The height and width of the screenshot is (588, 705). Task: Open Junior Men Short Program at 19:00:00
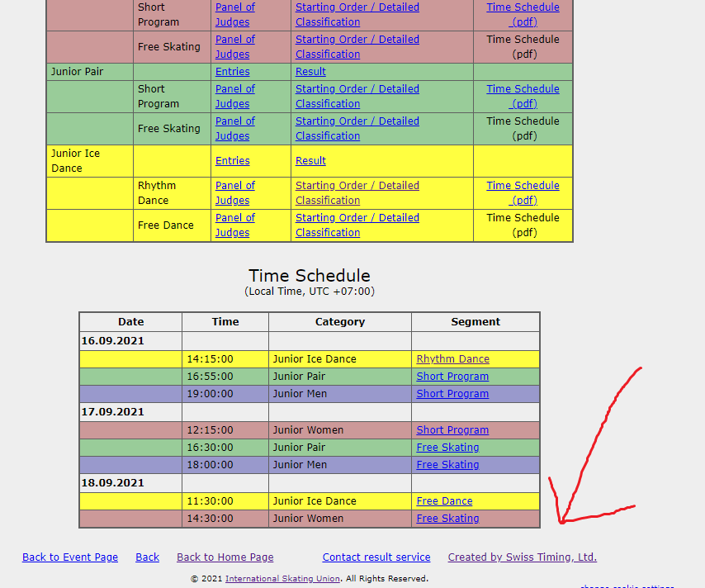pos(452,394)
